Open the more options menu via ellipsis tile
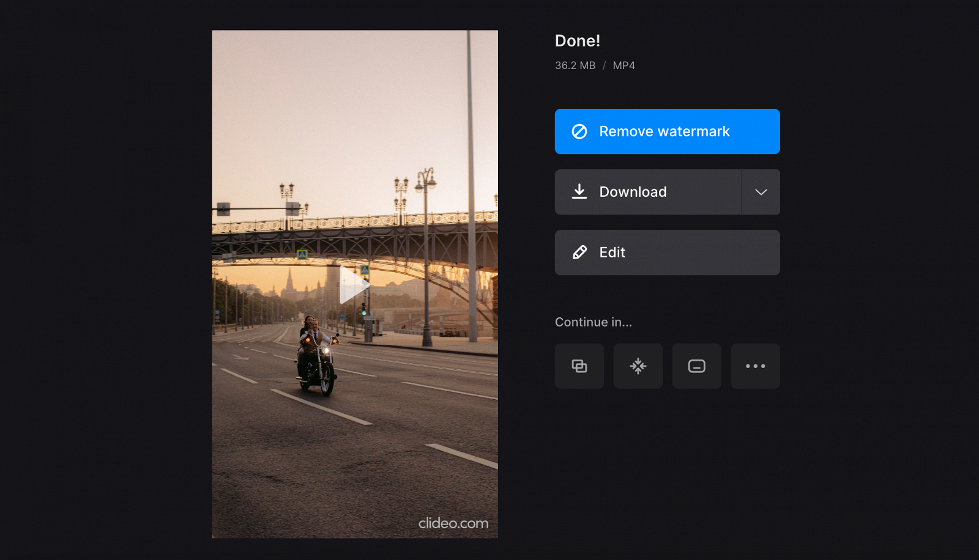Screen dimensions: 979x560 755,366
